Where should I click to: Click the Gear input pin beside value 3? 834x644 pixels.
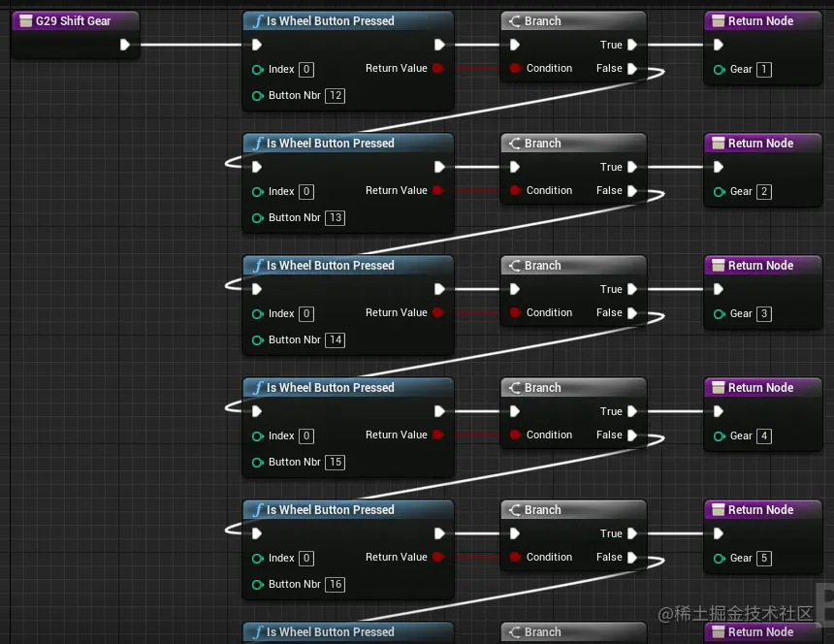click(x=720, y=314)
